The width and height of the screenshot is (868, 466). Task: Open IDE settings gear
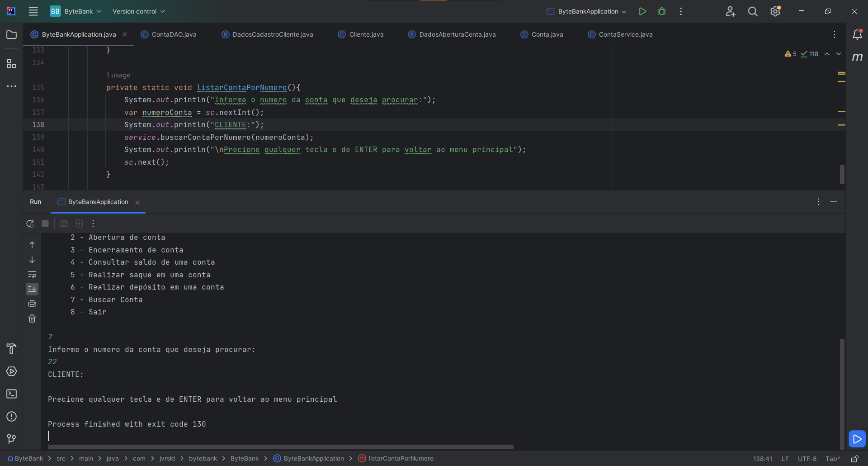click(x=775, y=11)
